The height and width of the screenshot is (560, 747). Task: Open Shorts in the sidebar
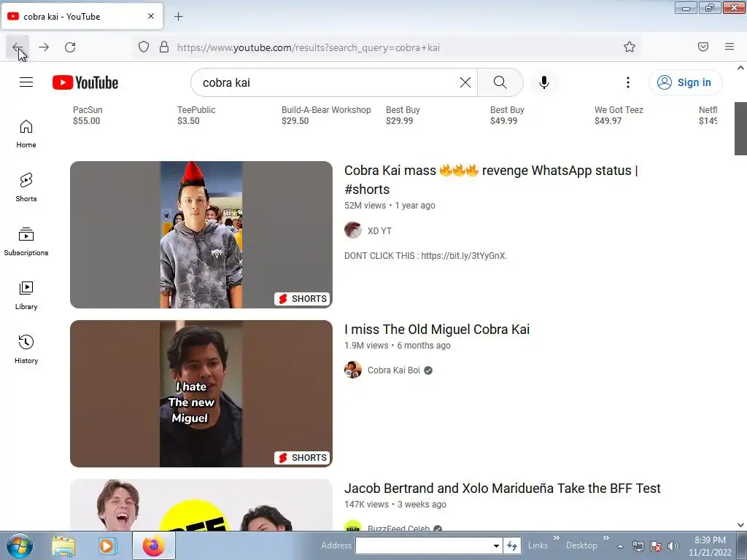(x=26, y=187)
